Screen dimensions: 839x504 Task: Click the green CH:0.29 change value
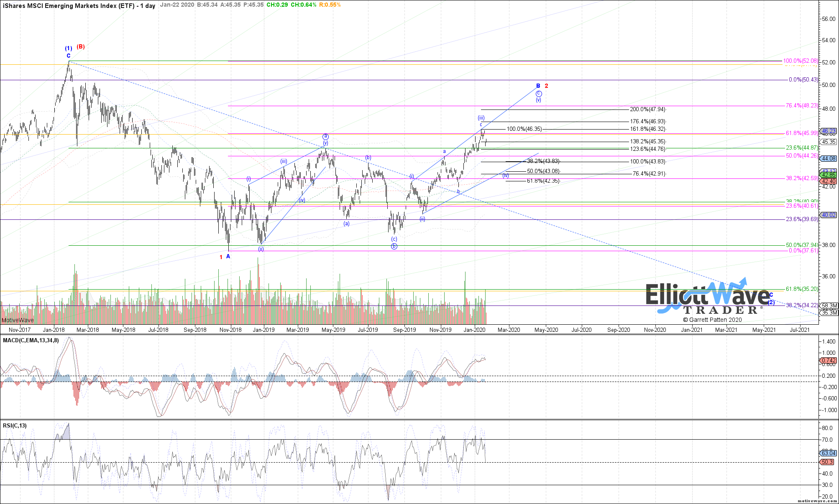click(277, 5)
